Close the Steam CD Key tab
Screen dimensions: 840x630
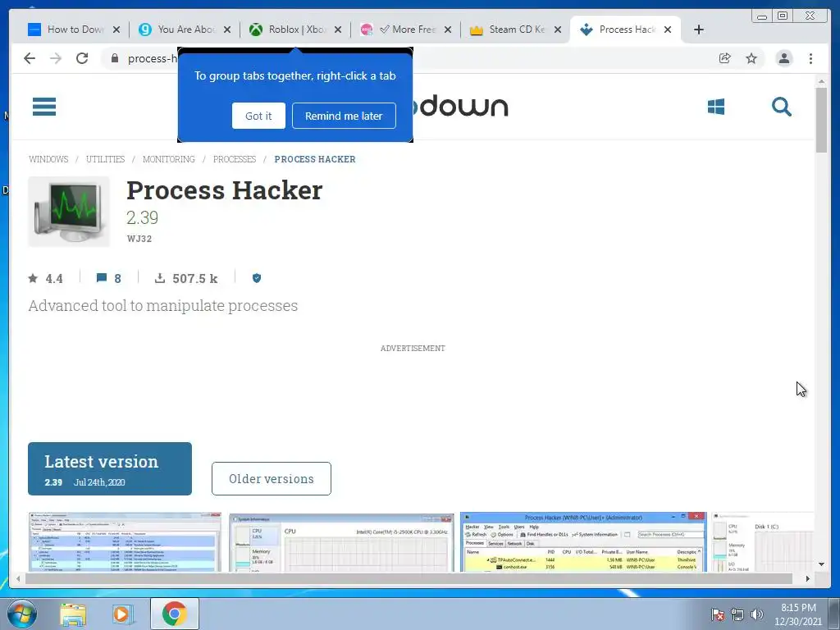pyautogui.click(x=558, y=30)
